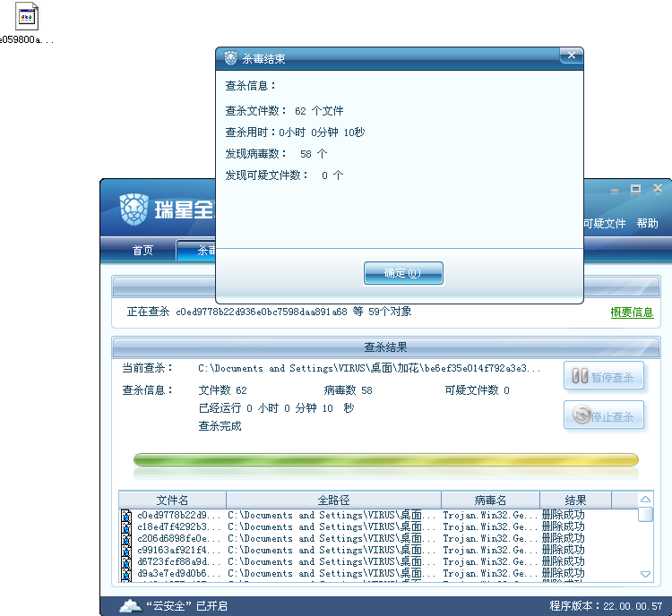This screenshot has height=616, width=672.
Task: Sort by the 病毒名 column header
Action: [x=490, y=500]
